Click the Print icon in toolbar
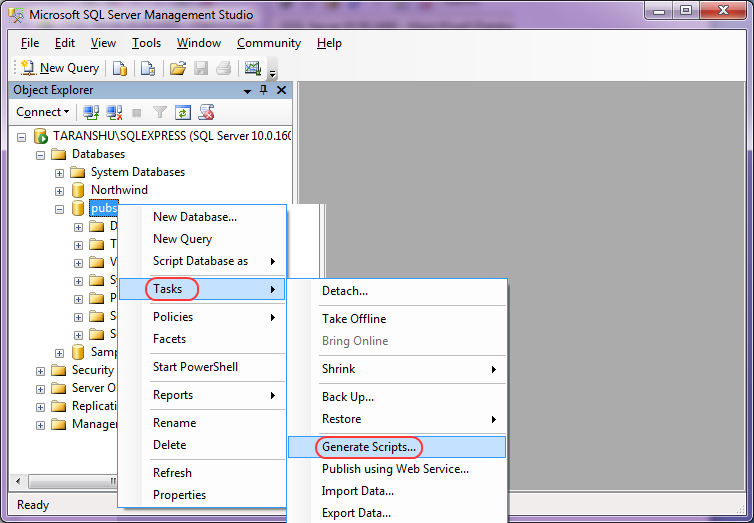Screen dimensions: 754x523 (x=224, y=68)
